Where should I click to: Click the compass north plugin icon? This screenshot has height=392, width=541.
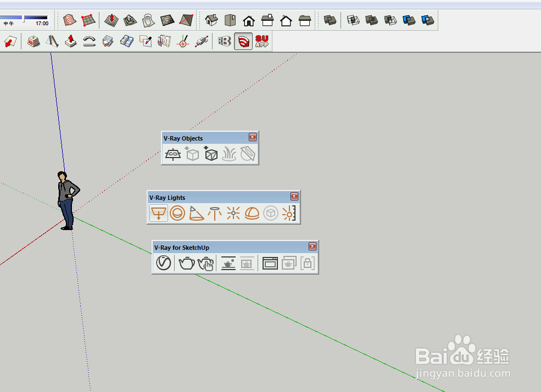(183, 41)
